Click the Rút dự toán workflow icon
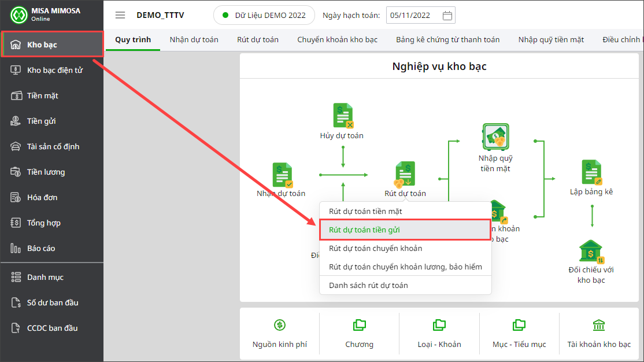644x362 pixels. (x=405, y=175)
